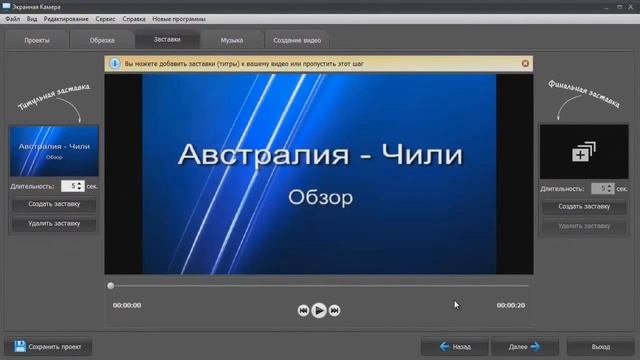Image resolution: width=640 pixels, height=360 pixels.
Task: Open the Сервис menu
Action: 105,19
